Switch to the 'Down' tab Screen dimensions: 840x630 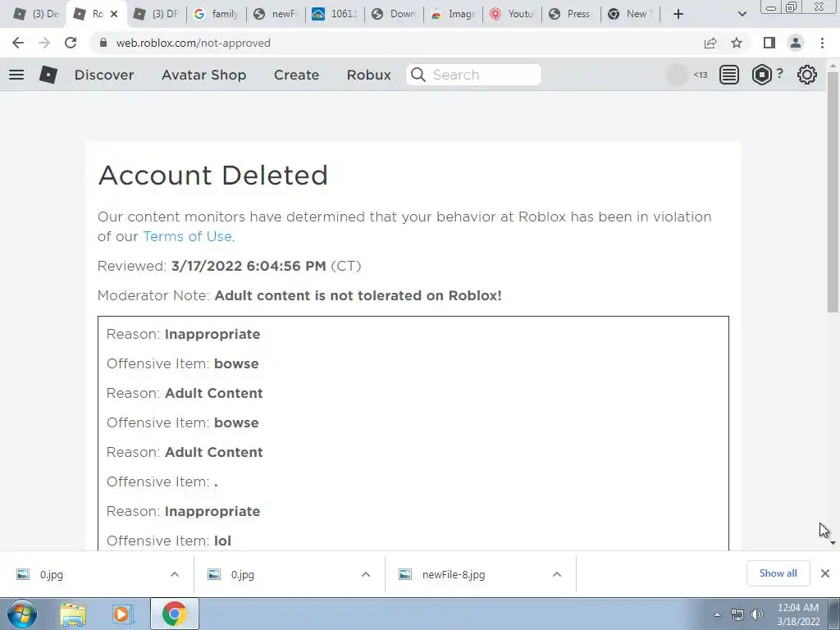pos(394,14)
